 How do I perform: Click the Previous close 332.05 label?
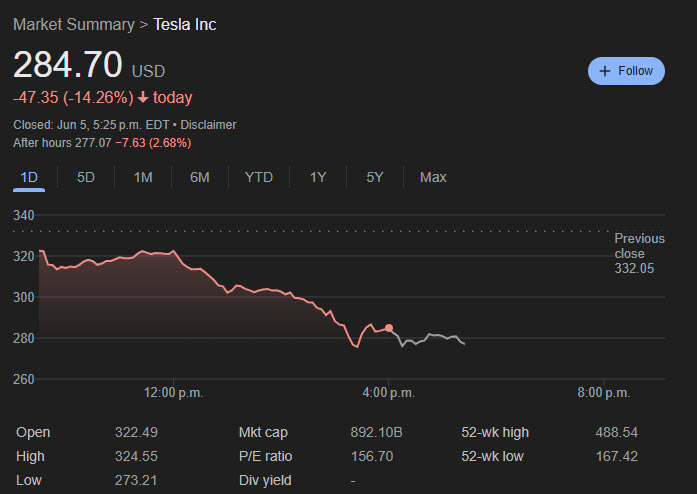tap(639, 254)
